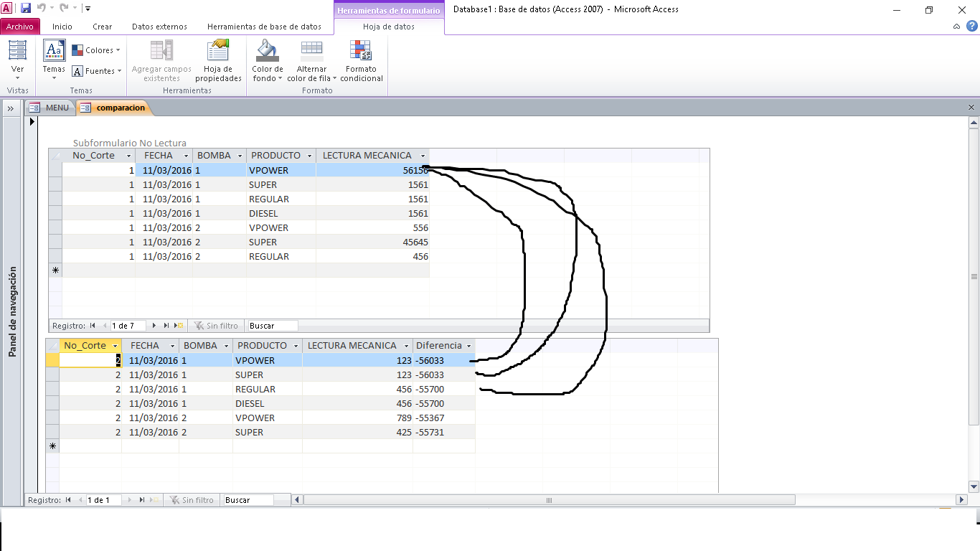Select the -55731 Diferencia cell
This screenshot has width=980, height=551.
coord(443,432)
